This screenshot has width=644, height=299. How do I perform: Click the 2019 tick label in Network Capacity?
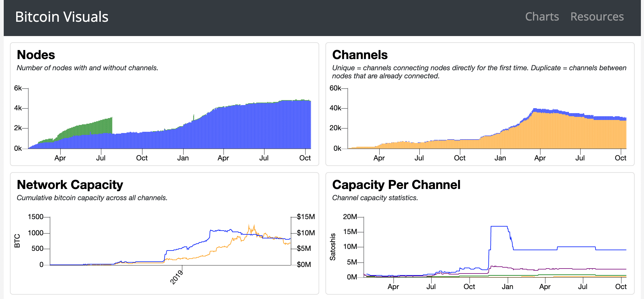[176, 277]
